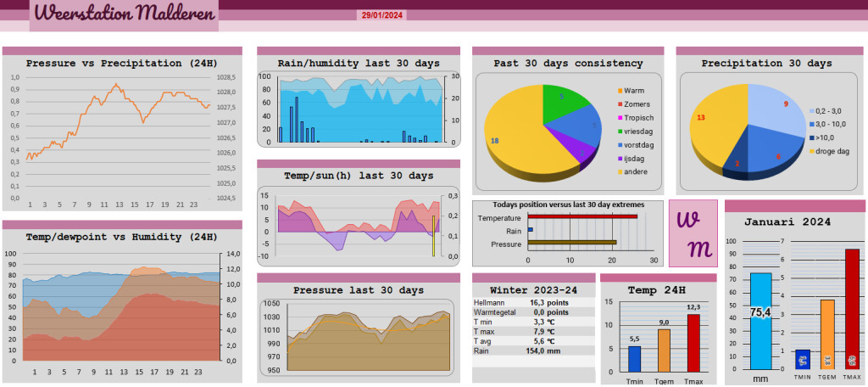Viewport: 868px width, 387px height.
Task: Click the Weerstation Malderen title banner
Action: [x=125, y=15]
